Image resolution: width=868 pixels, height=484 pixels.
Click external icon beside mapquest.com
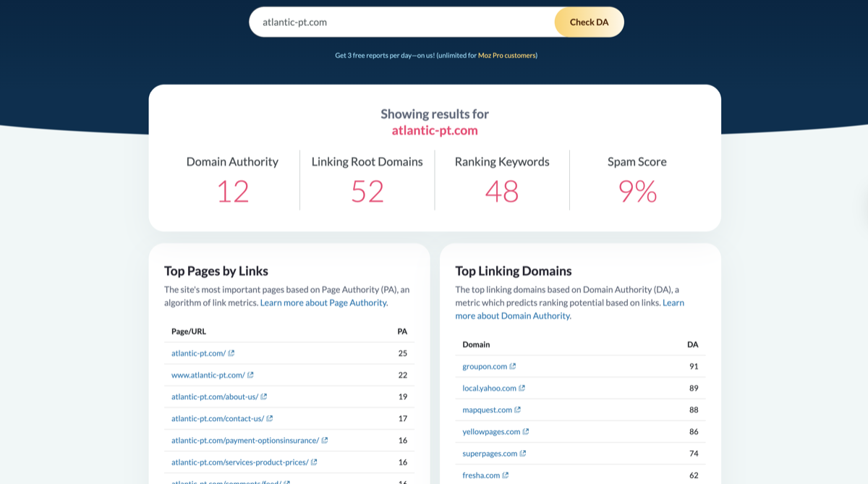click(x=518, y=409)
